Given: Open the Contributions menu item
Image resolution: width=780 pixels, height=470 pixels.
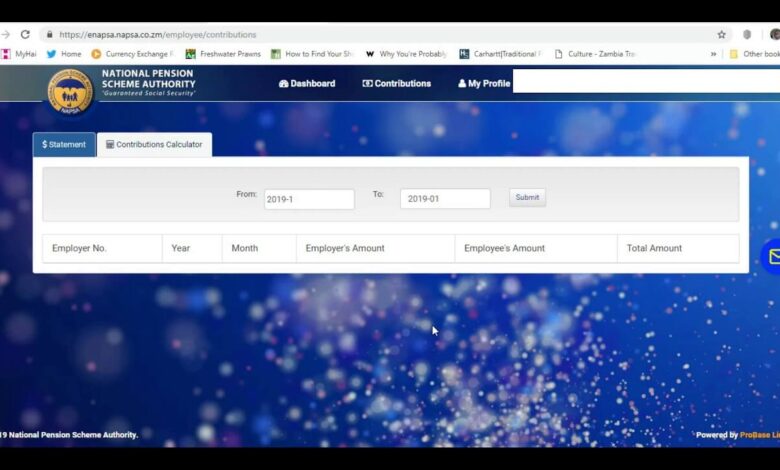Looking at the screenshot, I should pos(397,84).
